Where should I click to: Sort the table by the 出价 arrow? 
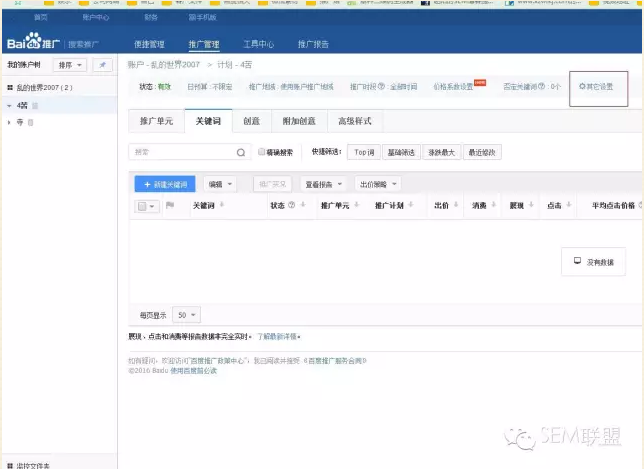(456, 205)
